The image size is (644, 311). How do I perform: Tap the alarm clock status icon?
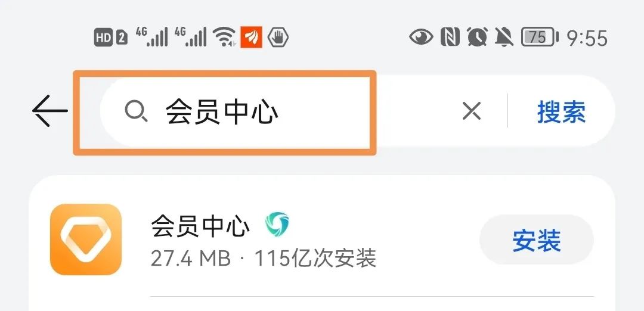477,38
